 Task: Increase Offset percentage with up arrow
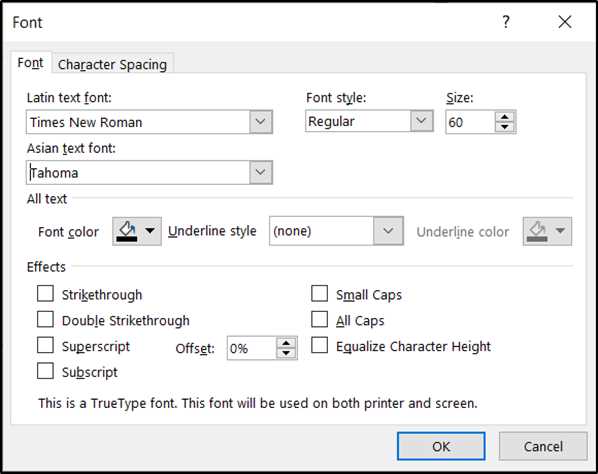click(x=286, y=343)
